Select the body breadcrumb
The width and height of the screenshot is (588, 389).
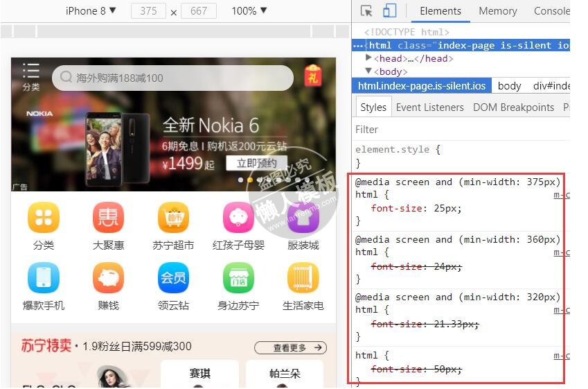(509, 86)
